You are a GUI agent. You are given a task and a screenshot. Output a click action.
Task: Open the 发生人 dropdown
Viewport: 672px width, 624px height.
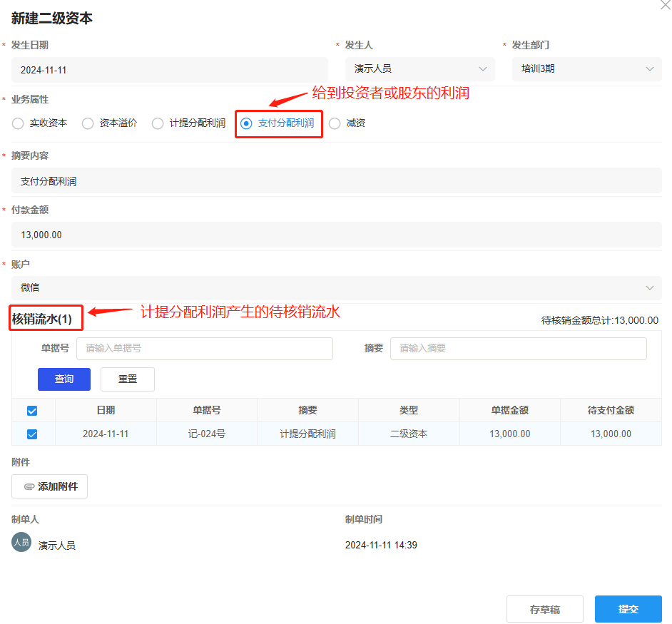419,69
